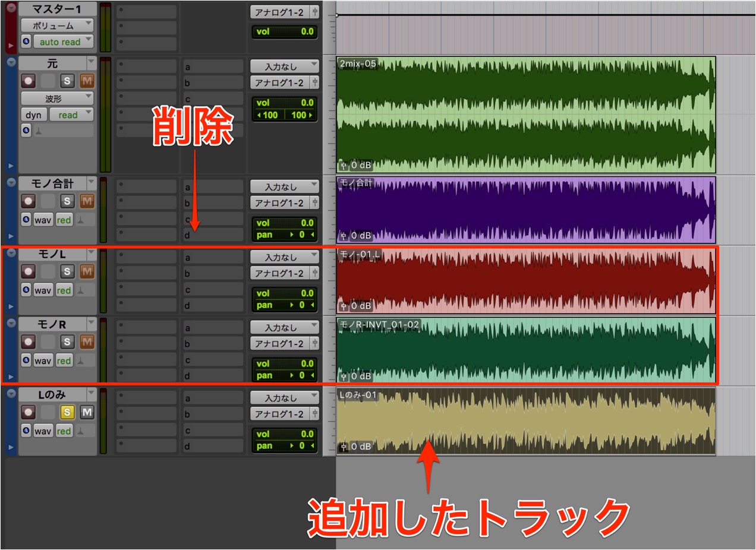Select the モノR-INVT_01-02 clip
This screenshot has height=550, width=756.
pyautogui.click(x=525, y=350)
